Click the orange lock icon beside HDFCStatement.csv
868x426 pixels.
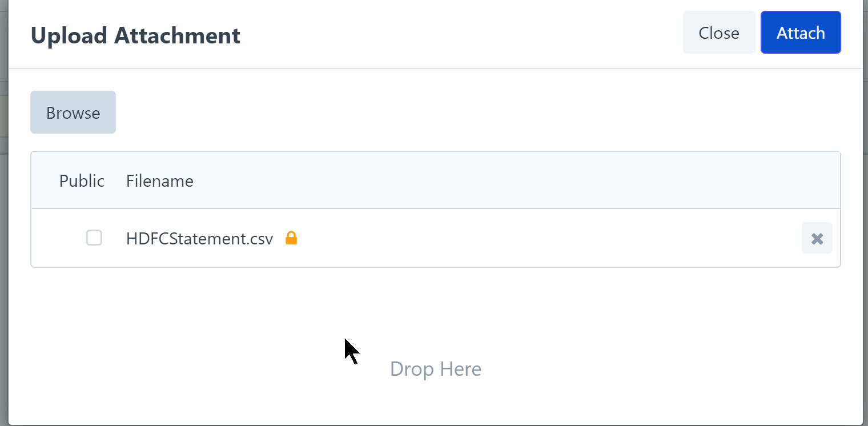291,238
